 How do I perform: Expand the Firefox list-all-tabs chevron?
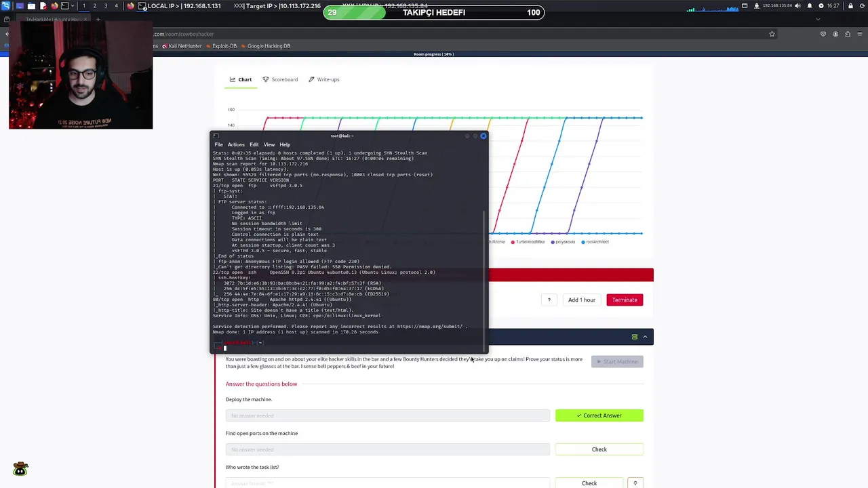pyautogui.click(x=818, y=19)
